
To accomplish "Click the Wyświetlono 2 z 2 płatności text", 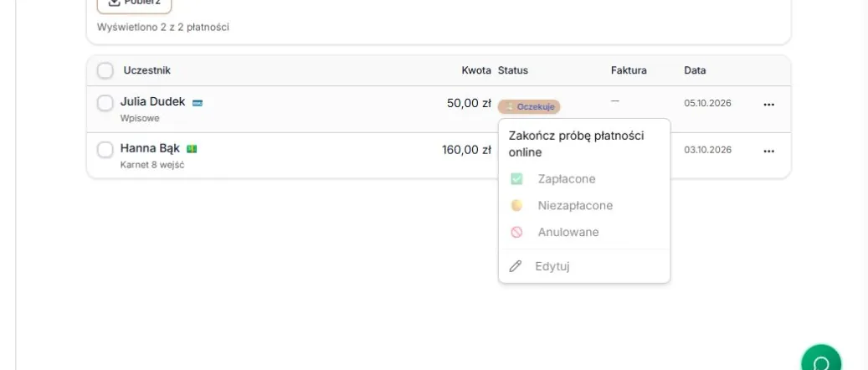I will click(162, 27).
